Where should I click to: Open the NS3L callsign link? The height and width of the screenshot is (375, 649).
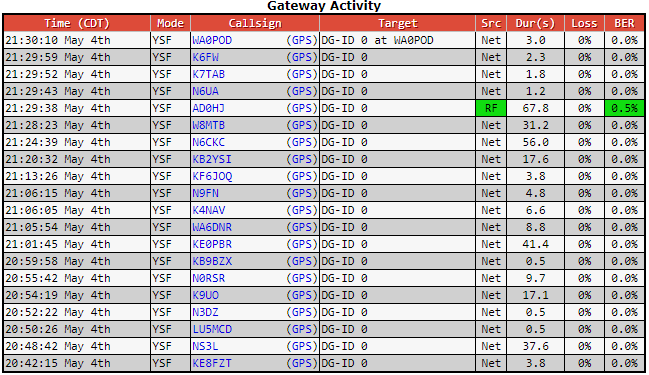(205, 346)
